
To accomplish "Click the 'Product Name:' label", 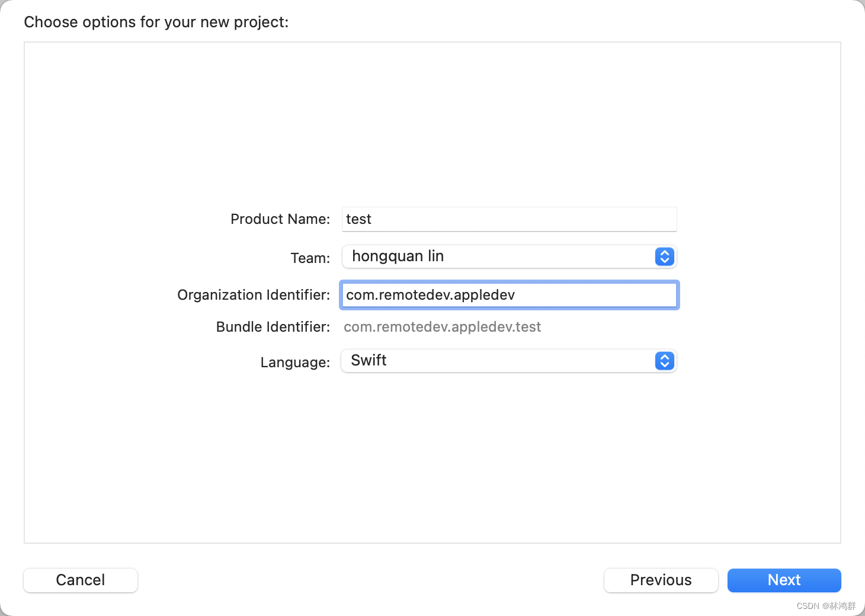I will pyautogui.click(x=280, y=219).
